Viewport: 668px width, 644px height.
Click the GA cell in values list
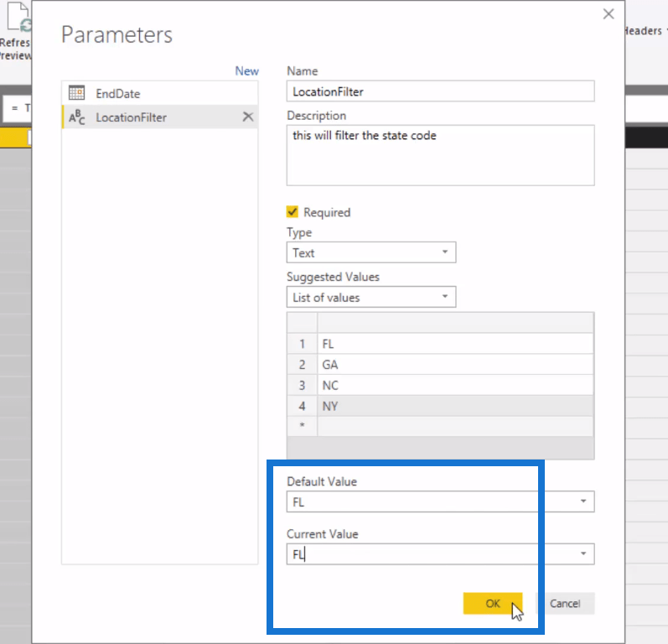pos(455,365)
